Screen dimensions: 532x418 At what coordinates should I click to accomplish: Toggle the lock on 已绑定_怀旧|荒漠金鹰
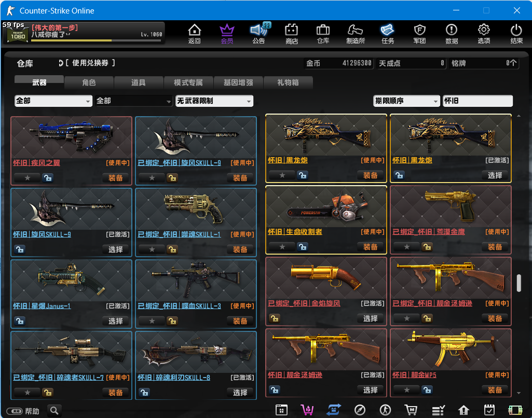(x=427, y=247)
